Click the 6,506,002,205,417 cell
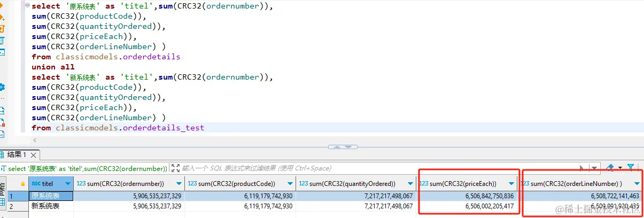This screenshot has height=218, width=644. [x=468, y=206]
